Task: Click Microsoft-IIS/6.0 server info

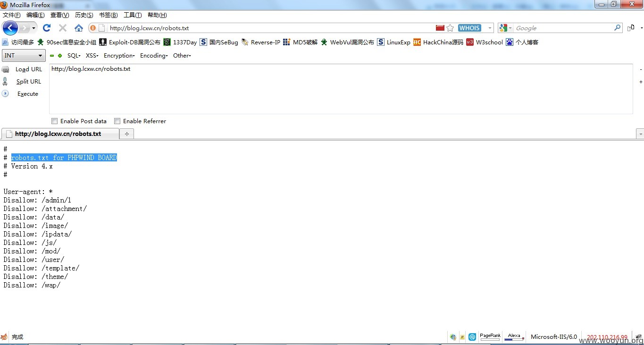Action: [554, 337]
